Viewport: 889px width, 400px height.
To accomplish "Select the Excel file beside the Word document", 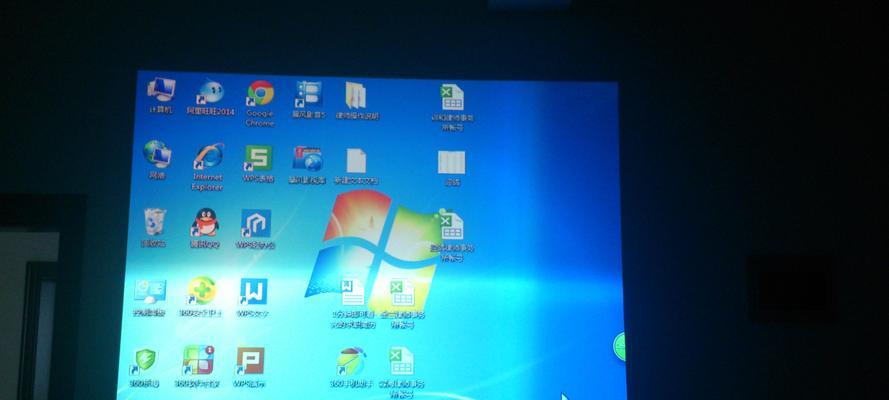I will [403, 304].
